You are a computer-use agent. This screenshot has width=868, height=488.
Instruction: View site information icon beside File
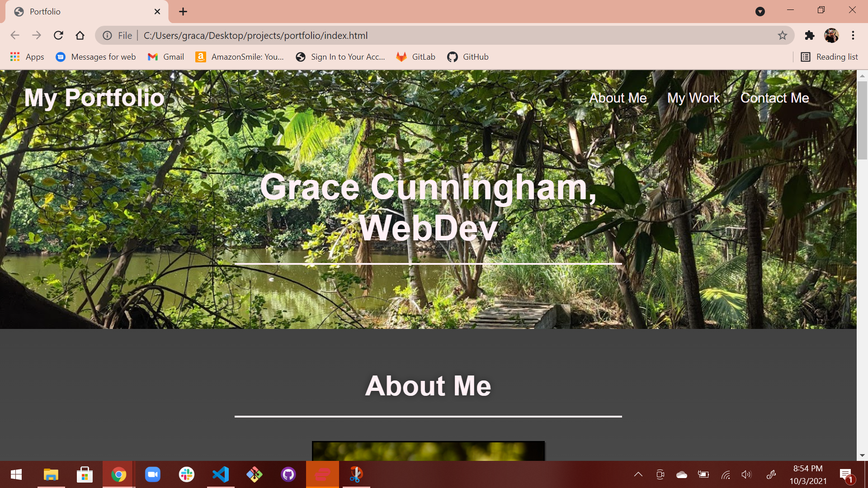107,35
